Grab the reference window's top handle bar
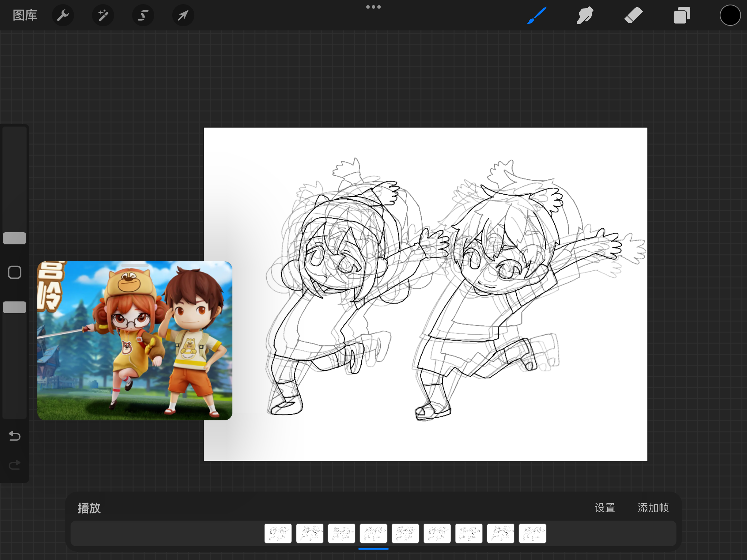The height and width of the screenshot is (560, 747). click(x=135, y=265)
